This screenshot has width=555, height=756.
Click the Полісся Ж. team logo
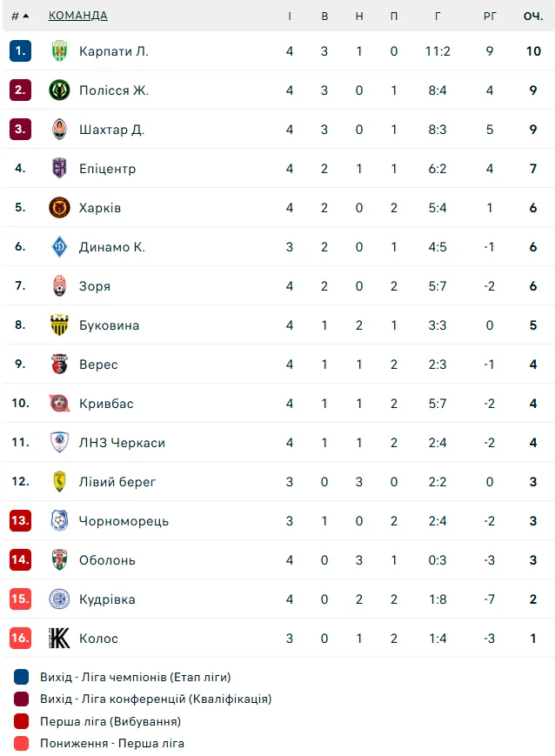pyautogui.click(x=59, y=90)
